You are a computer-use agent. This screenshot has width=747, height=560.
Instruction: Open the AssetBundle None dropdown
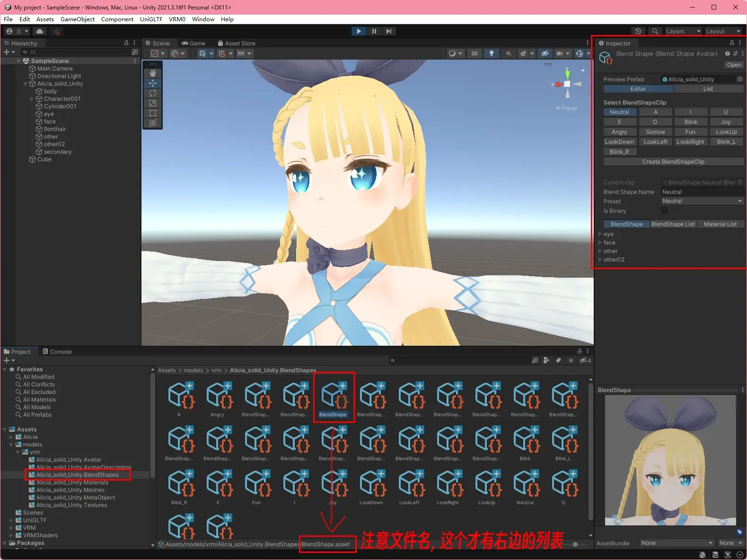pos(677,543)
